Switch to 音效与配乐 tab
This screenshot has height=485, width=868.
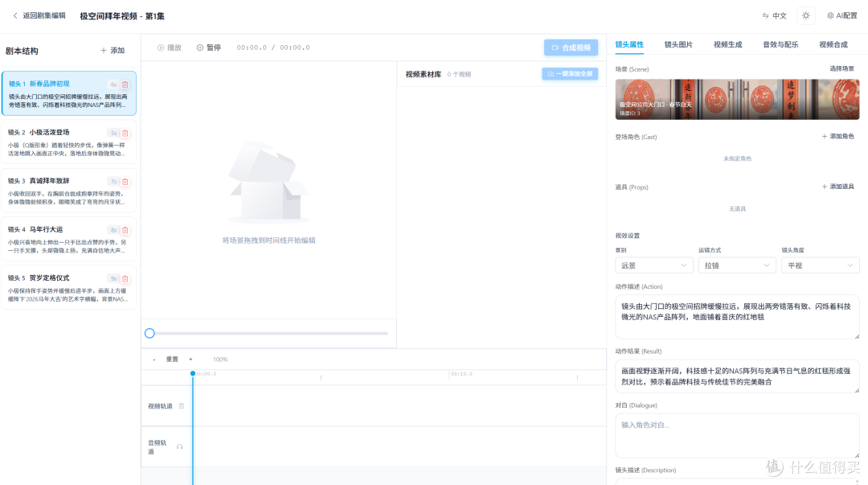point(780,44)
